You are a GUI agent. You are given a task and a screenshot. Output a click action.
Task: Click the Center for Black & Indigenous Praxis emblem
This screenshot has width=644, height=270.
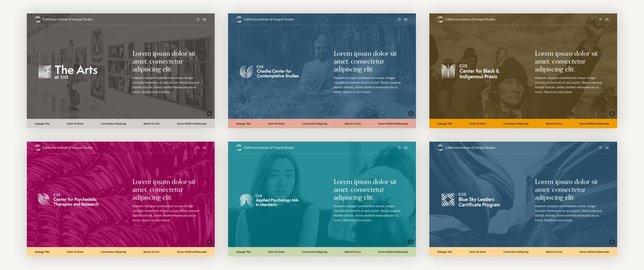point(448,71)
